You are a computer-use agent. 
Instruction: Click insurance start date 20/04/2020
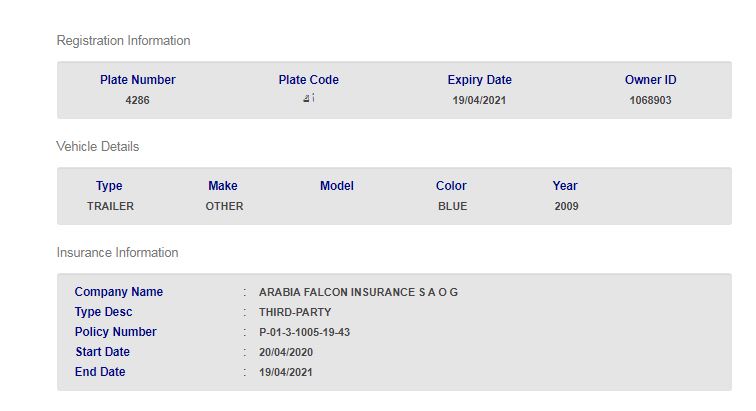point(284,352)
